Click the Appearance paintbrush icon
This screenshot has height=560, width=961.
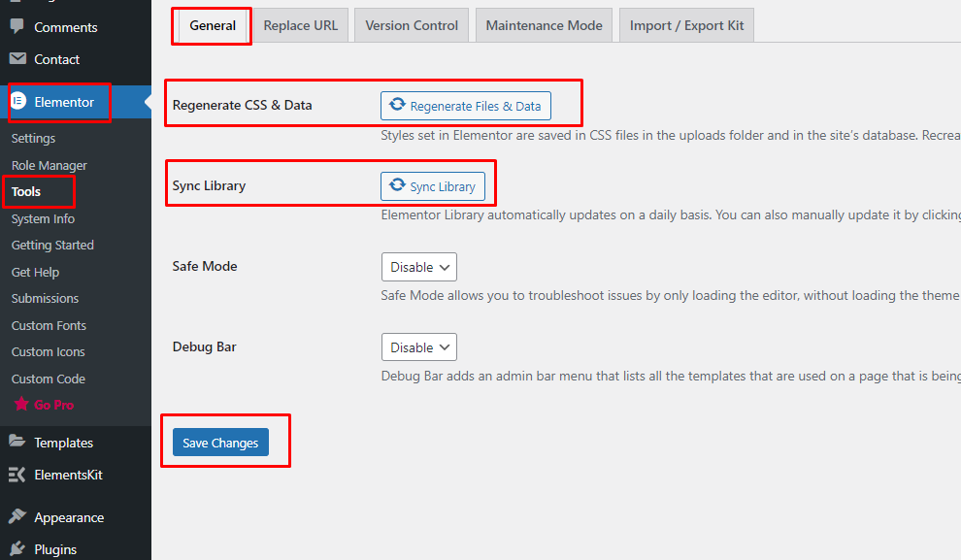tap(17, 516)
